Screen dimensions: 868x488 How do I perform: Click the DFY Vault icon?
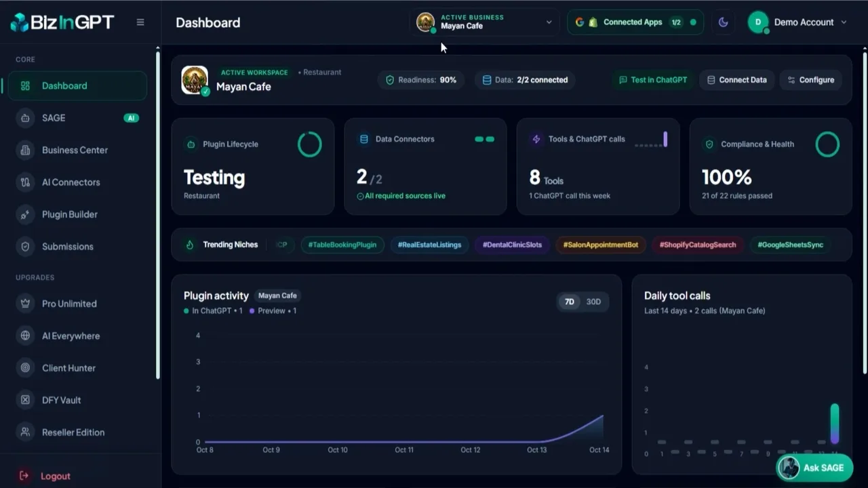pos(25,400)
